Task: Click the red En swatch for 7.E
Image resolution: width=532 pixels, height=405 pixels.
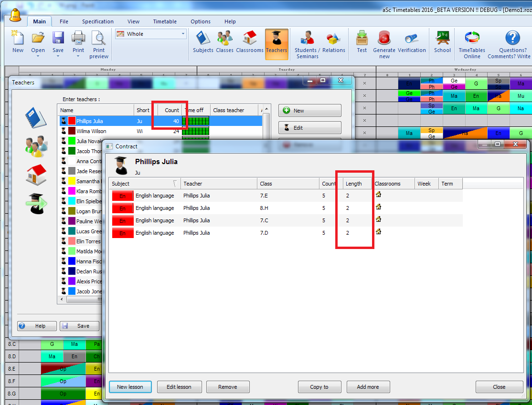Action: pyautogui.click(x=122, y=196)
